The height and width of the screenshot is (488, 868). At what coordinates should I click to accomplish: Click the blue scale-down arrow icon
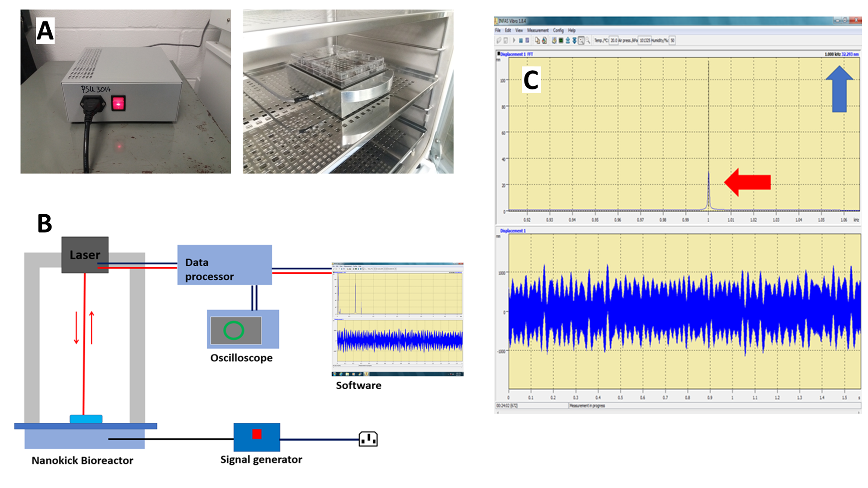tap(574, 40)
